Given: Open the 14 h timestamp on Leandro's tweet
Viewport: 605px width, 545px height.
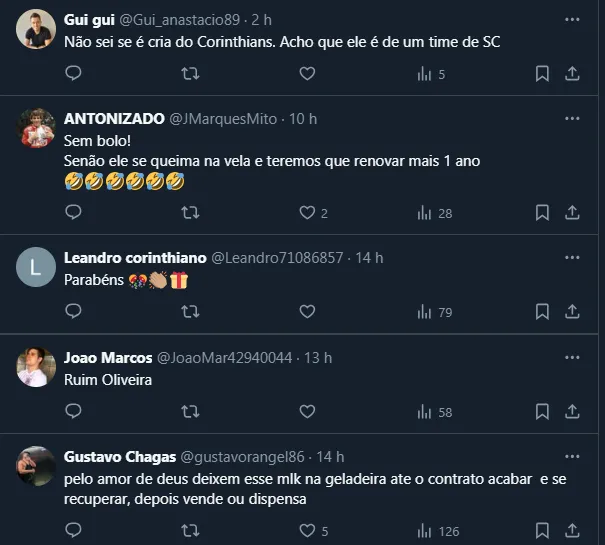Looking at the screenshot, I should (x=369, y=257).
